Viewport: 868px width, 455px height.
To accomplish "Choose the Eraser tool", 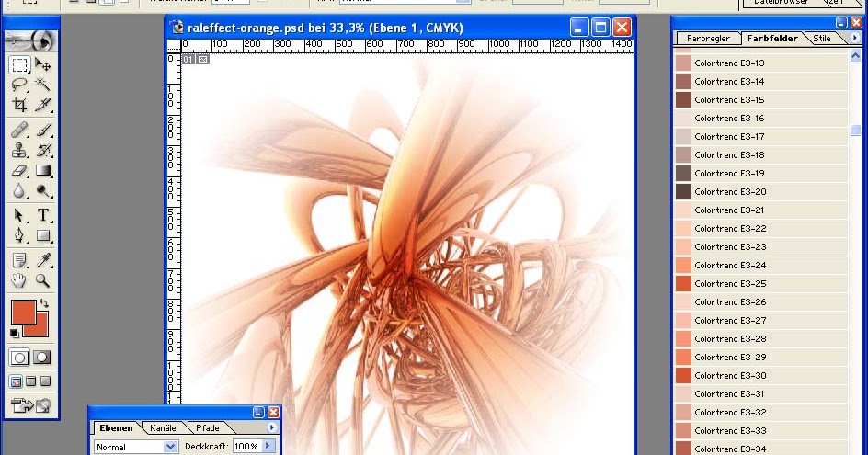I will coord(19,170).
